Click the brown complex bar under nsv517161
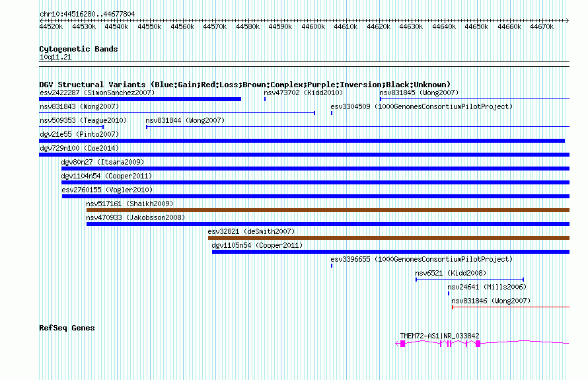 point(328,210)
